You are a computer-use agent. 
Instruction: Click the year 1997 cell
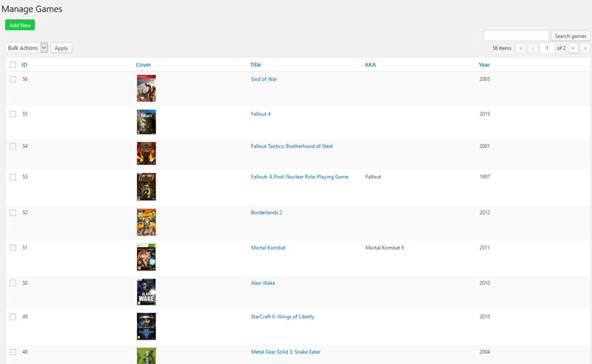coord(485,177)
